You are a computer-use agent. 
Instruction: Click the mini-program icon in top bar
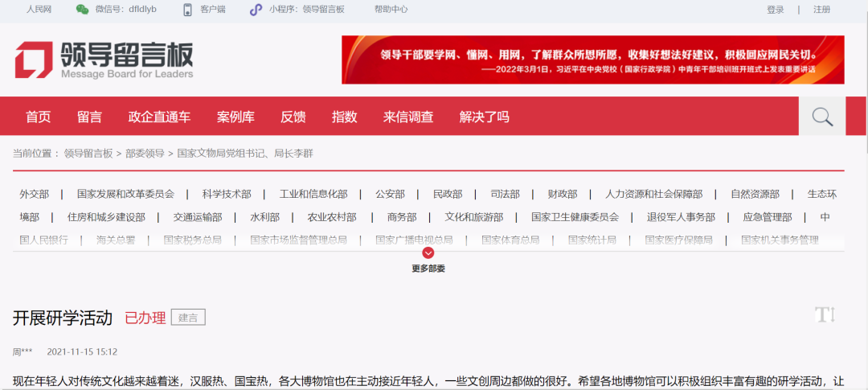click(256, 10)
